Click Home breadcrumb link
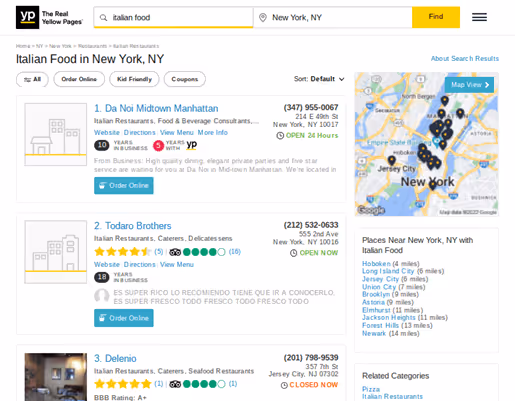 click(23, 46)
